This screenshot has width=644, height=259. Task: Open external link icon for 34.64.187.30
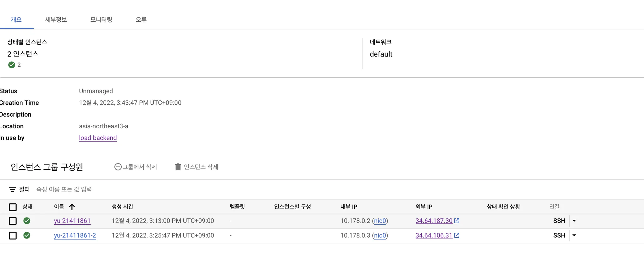pos(457,221)
